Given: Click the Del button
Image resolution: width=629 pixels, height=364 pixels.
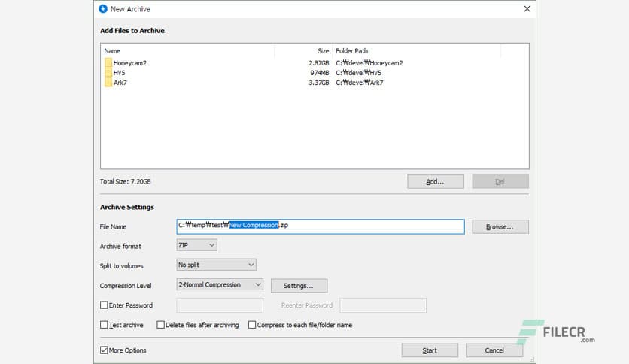Looking at the screenshot, I should [x=500, y=181].
